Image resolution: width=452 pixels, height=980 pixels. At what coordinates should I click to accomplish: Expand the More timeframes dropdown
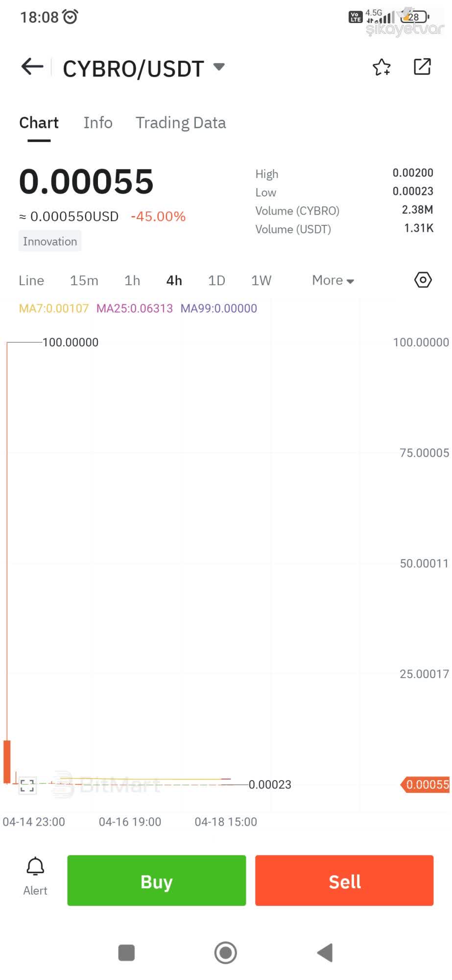[x=332, y=280]
